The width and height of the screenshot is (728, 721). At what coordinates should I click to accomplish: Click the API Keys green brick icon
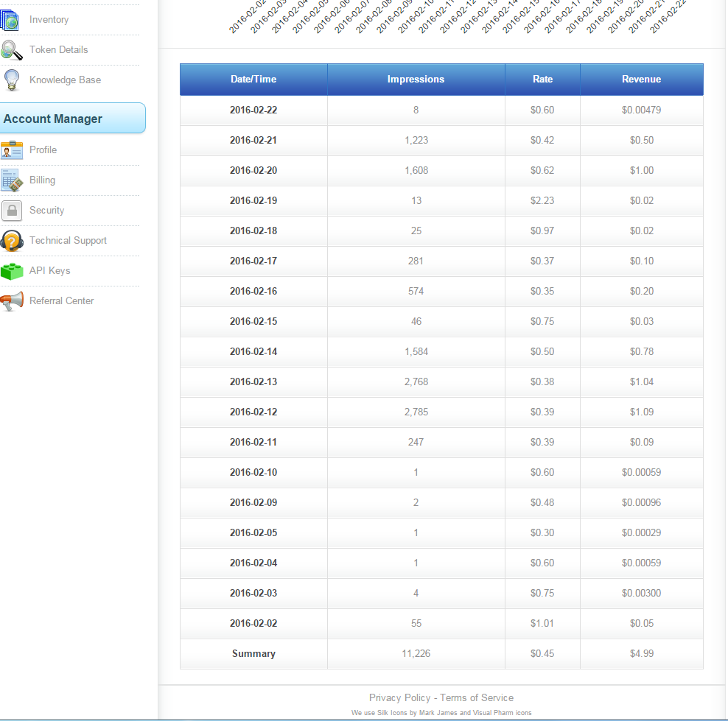12,271
